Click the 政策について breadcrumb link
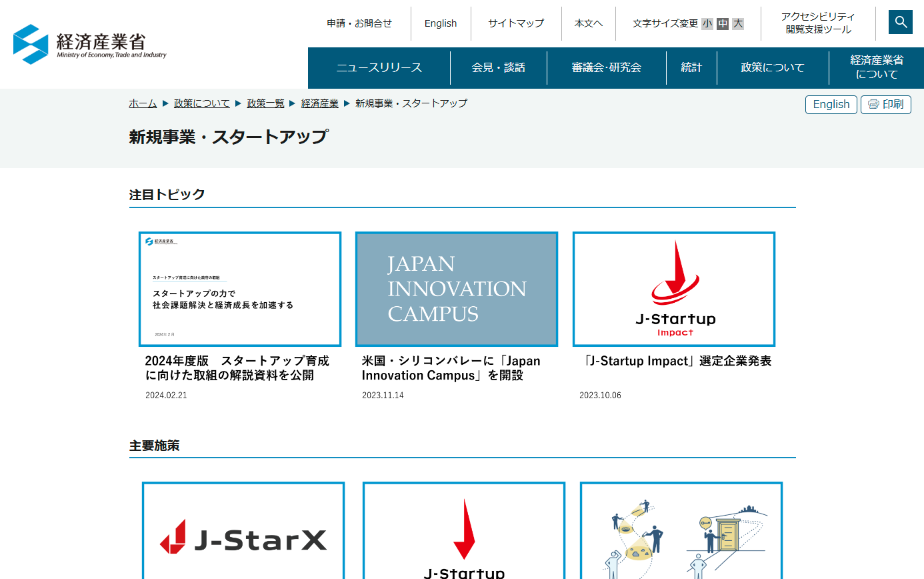Viewport: 924px width, 579px height. (202, 103)
